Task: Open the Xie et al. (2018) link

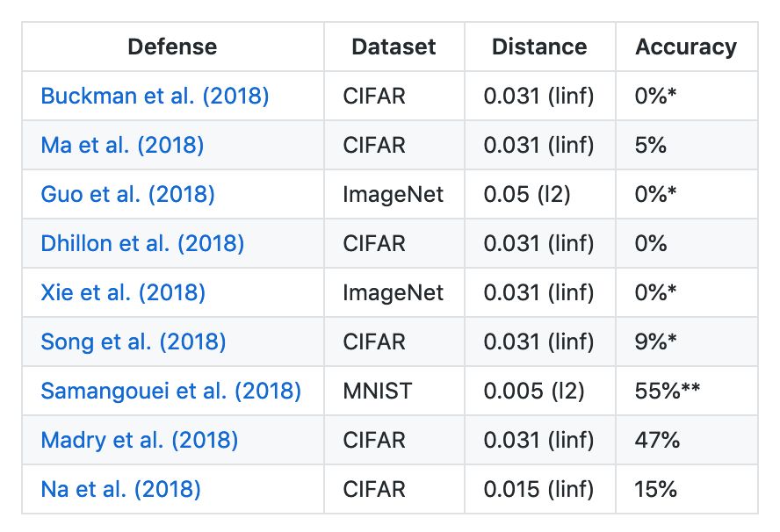Action: 123,292
